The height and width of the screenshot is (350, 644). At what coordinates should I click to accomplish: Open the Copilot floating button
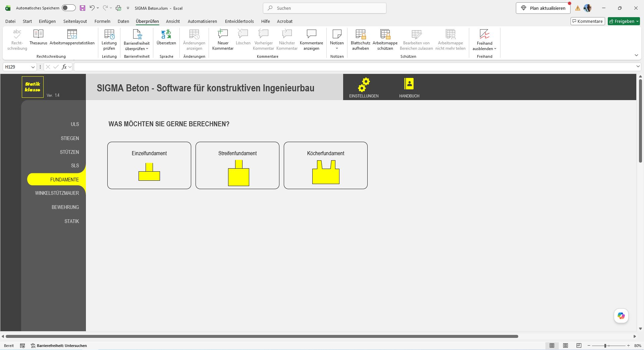coord(621,316)
